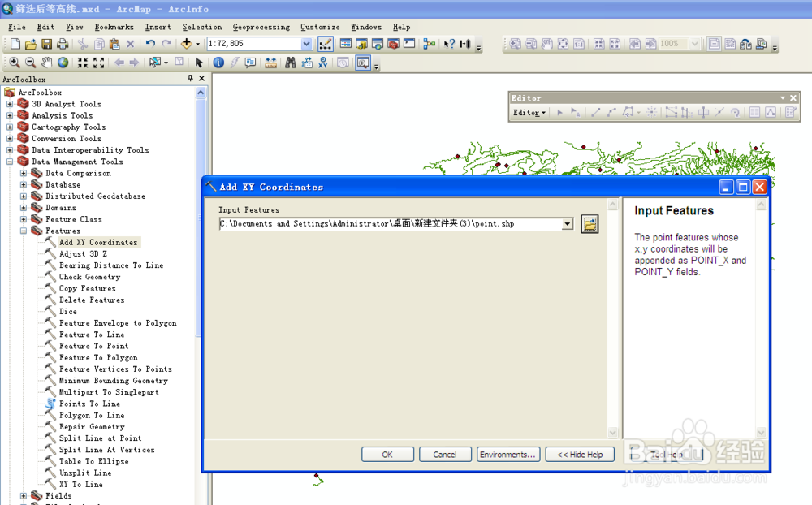
Task: Open the Insert menu
Action: click(x=158, y=27)
